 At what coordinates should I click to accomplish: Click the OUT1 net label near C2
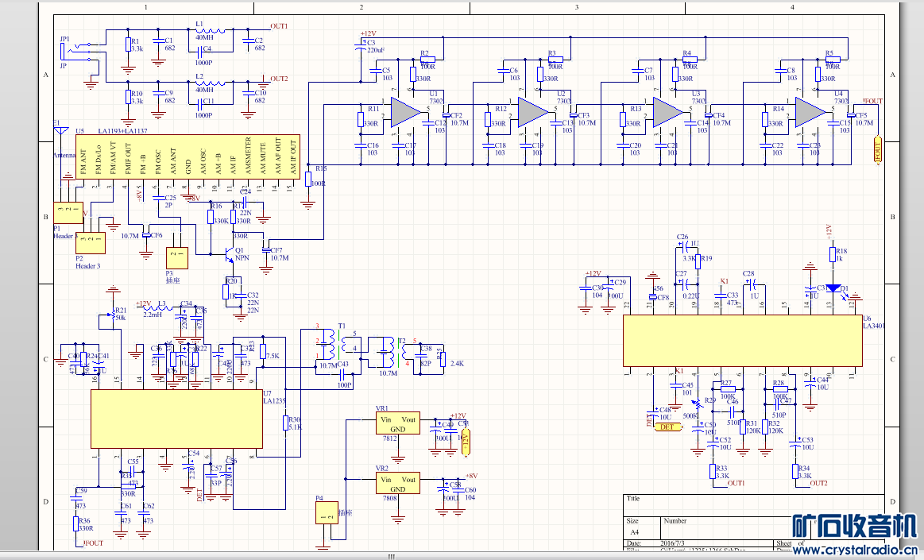click(x=279, y=26)
